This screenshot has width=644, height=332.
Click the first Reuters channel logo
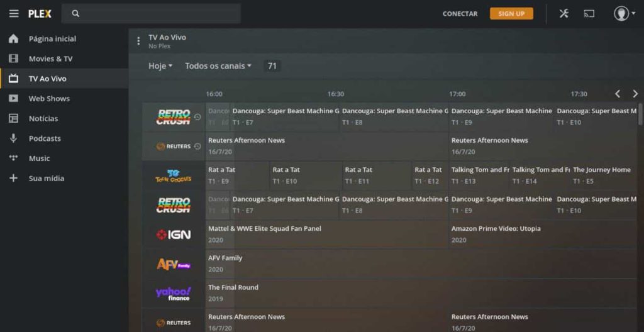pyautogui.click(x=174, y=147)
